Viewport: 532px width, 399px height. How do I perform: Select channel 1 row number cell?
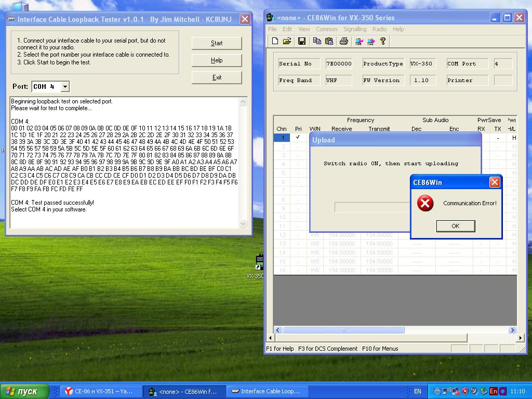pos(282,137)
